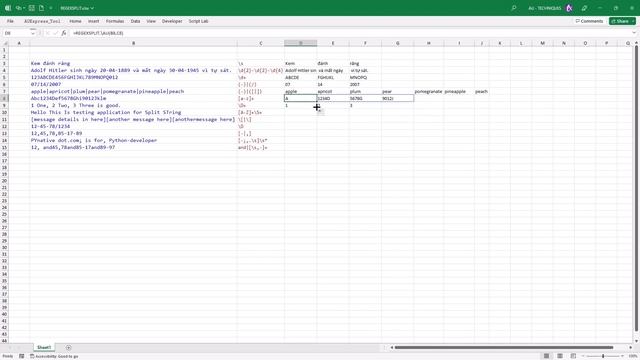Image resolution: width=640 pixels, height=360 pixels.
Task: Click the Search magnifier icon in title bar
Action: point(514,8)
